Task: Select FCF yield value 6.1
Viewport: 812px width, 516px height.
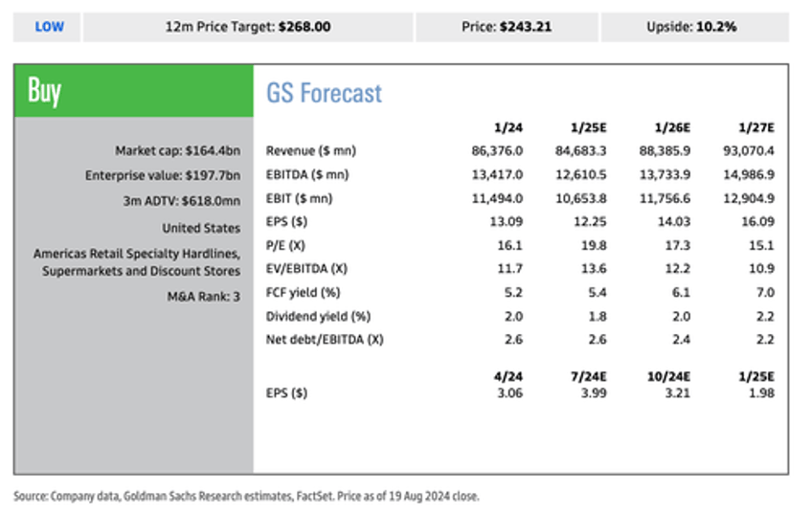Action: click(x=681, y=292)
